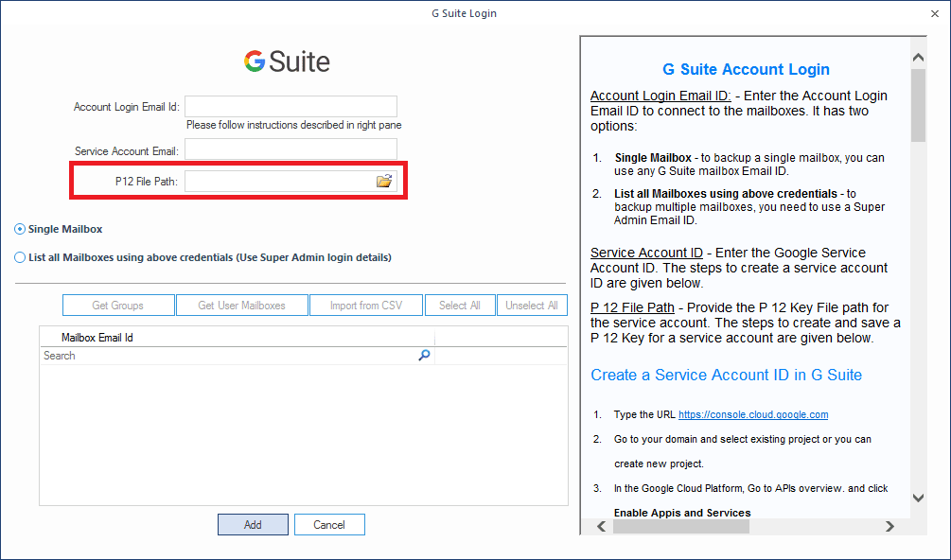The image size is (951, 560).
Task: Click the search magnifier icon in mailbox list
Action: pyautogui.click(x=424, y=355)
